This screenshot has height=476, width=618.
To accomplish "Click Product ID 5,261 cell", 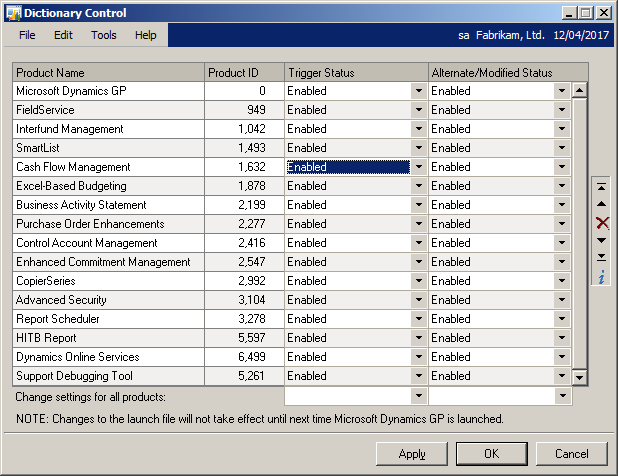I will 244,376.
